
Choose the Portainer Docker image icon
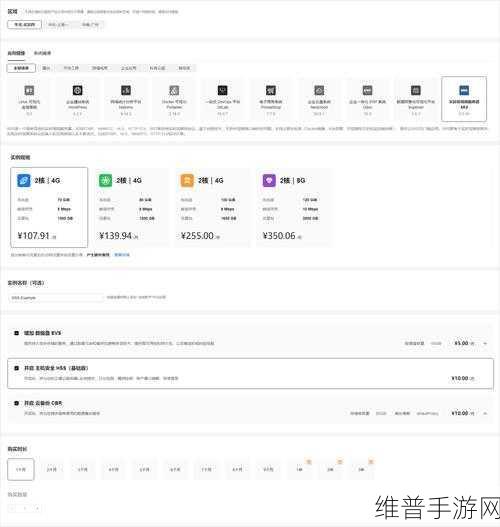pyautogui.click(x=174, y=90)
